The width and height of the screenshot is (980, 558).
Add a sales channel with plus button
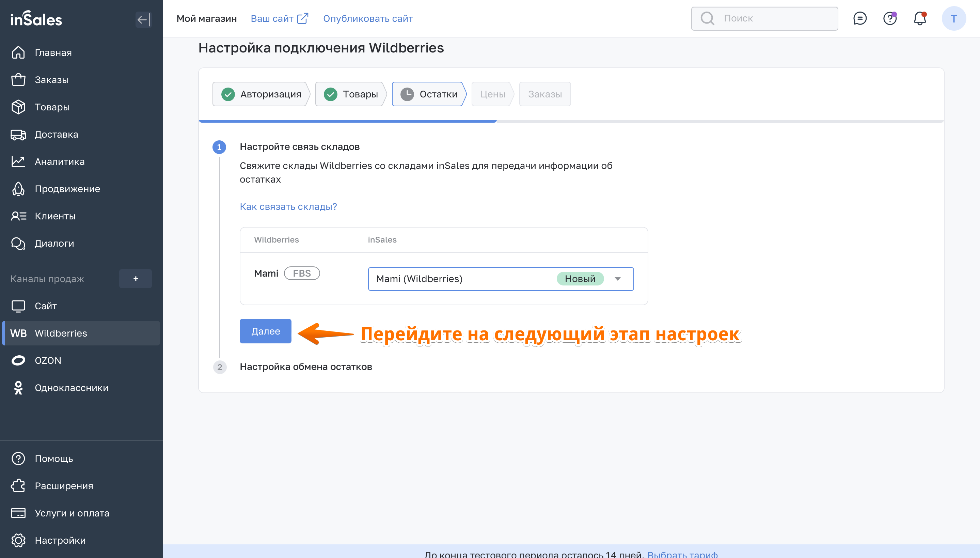pyautogui.click(x=136, y=279)
